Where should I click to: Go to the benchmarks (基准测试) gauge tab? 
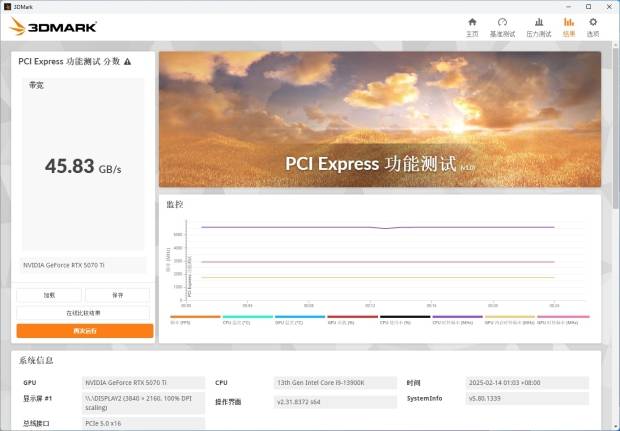(502, 27)
